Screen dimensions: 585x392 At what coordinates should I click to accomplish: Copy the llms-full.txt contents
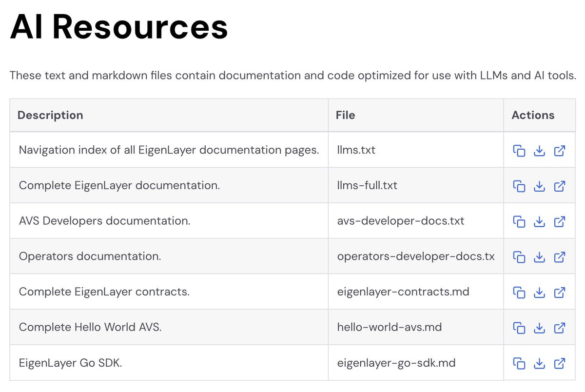(519, 186)
